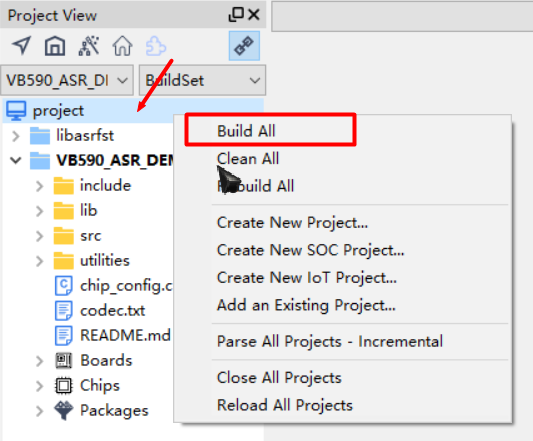Choose Clean All in context menu
This screenshot has width=533, height=441.
[x=248, y=158]
